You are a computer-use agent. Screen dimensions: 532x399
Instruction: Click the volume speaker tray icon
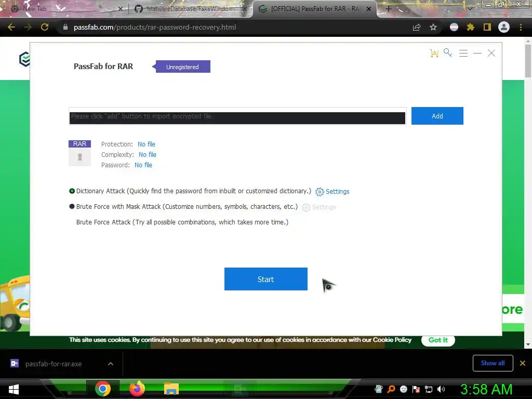441,389
